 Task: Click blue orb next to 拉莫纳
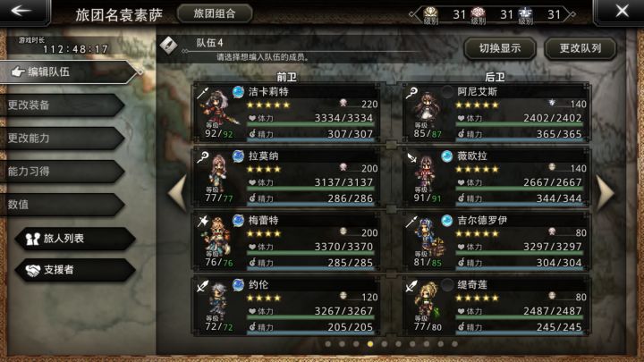point(238,156)
